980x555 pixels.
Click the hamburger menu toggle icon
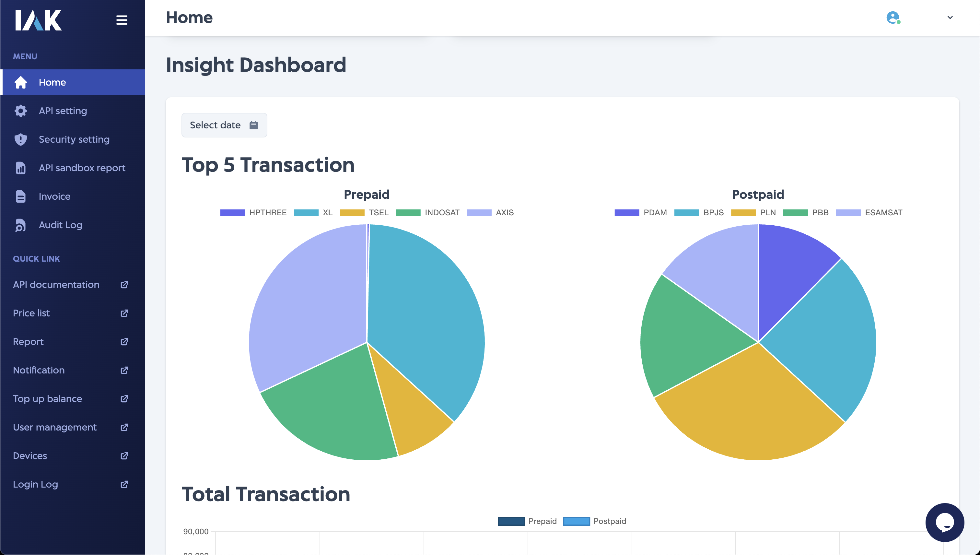(x=122, y=20)
